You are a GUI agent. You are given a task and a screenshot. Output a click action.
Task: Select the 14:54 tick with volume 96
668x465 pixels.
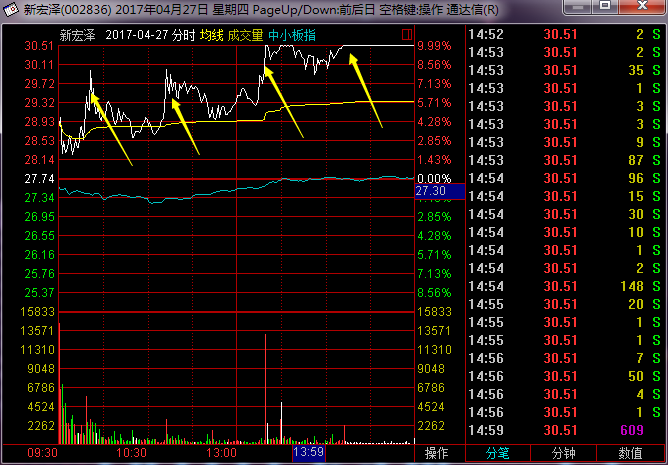click(565, 178)
